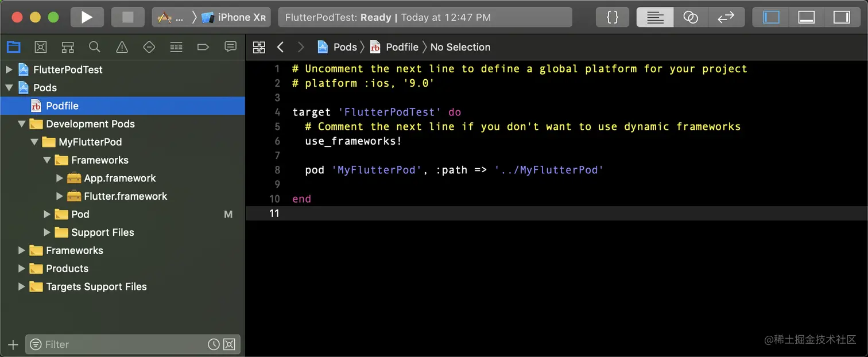Show the Project navigator folder icon
868x357 pixels.
tap(13, 47)
